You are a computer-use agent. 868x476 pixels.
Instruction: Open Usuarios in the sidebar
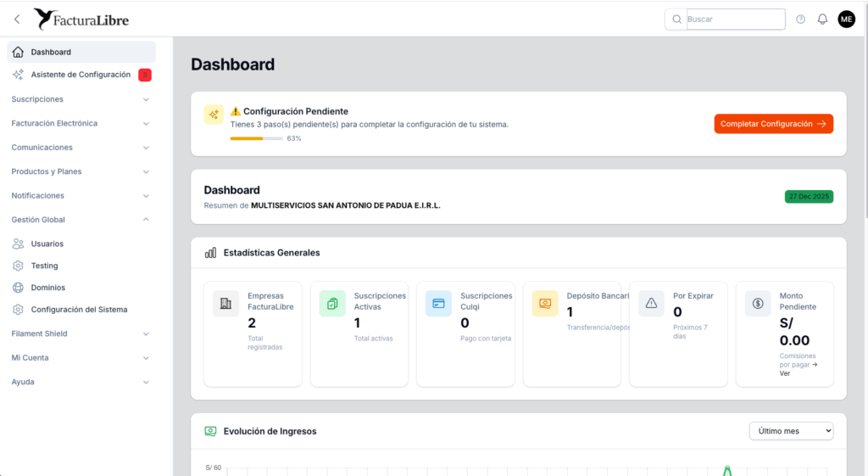(47, 244)
